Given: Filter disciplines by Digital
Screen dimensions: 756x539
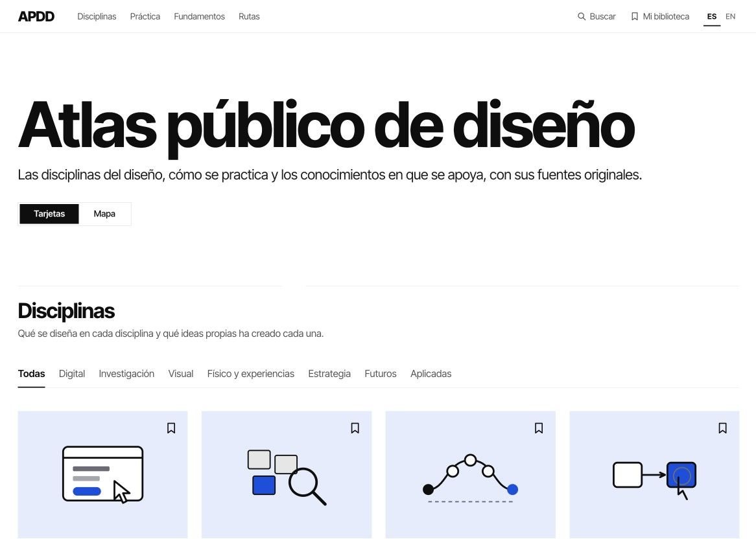Looking at the screenshot, I should click(x=72, y=374).
